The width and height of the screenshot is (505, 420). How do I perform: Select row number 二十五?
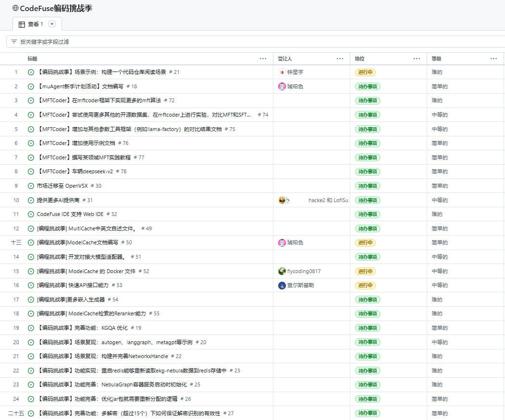[x=16, y=413]
